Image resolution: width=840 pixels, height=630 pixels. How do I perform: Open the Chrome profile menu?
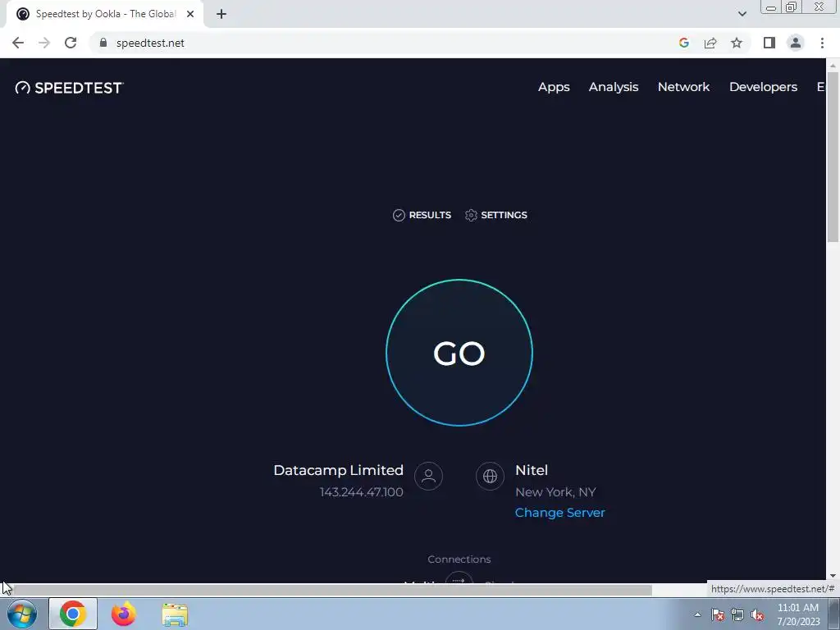796,43
